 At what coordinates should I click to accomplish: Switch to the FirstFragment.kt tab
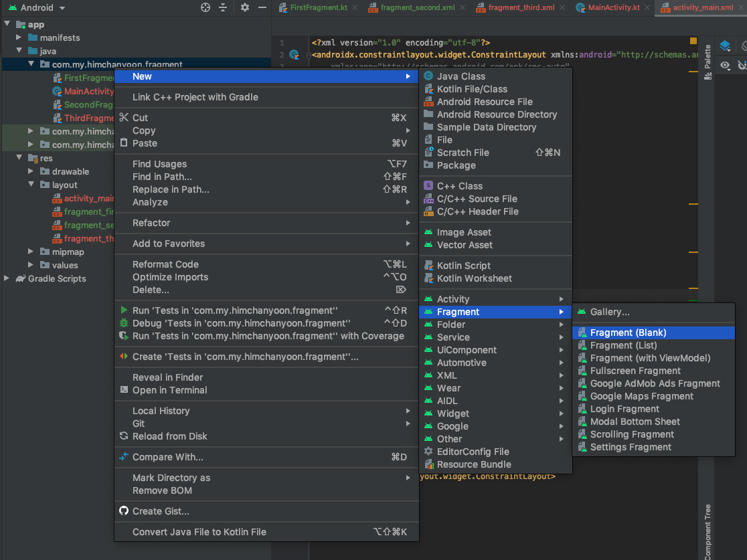pos(318,7)
